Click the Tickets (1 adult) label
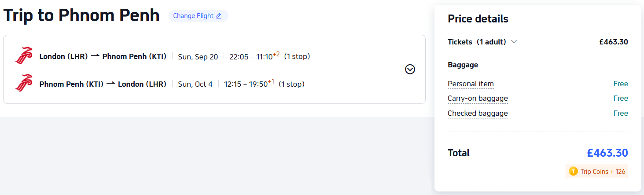 coord(477,42)
